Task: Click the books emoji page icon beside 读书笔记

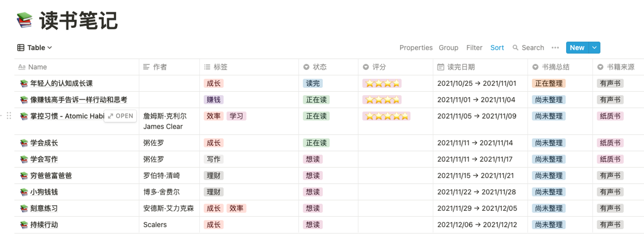Action: click(x=24, y=20)
